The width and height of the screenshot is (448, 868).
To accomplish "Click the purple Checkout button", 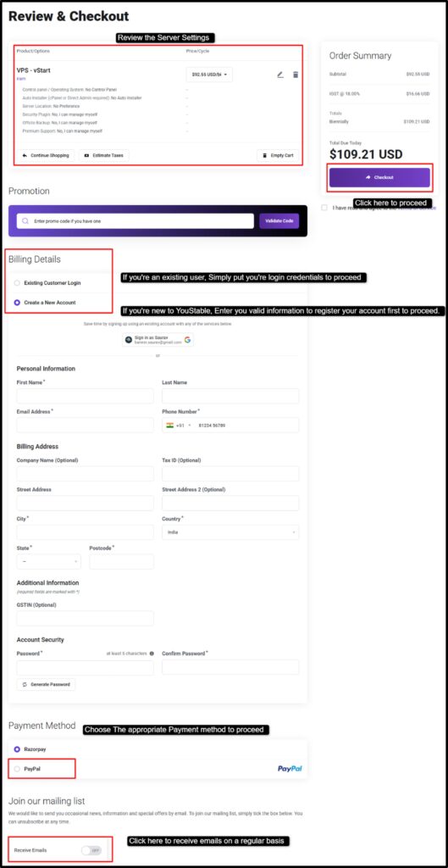I will tap(379, 178).
